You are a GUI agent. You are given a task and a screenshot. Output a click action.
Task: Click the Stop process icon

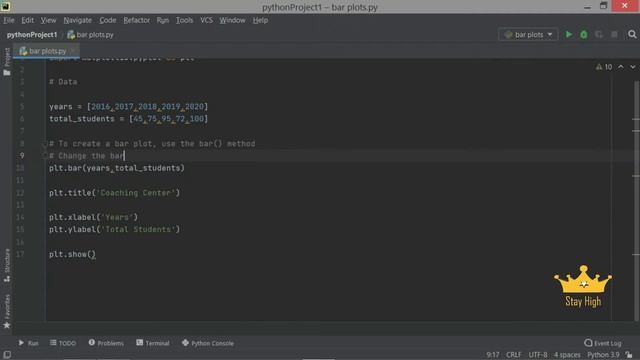pos(614,35)
